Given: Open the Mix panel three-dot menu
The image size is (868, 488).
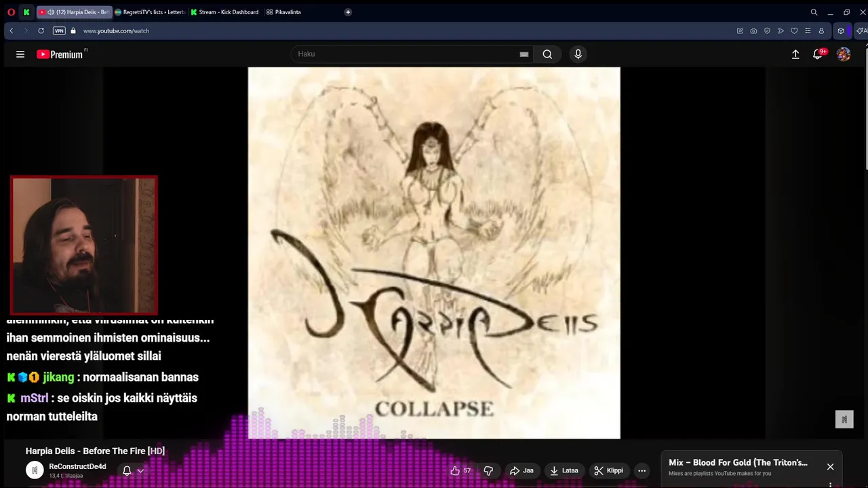Looking at the screenshot, I should [830, 484].
